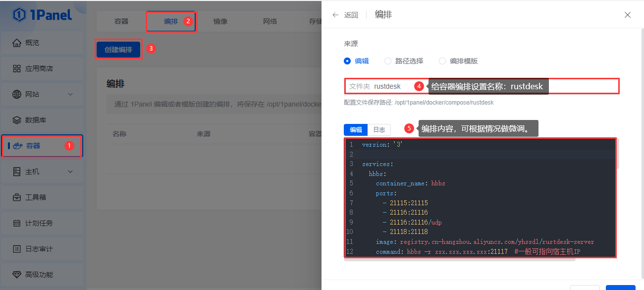Switch to the 镜像 images tab

(220, 21)
